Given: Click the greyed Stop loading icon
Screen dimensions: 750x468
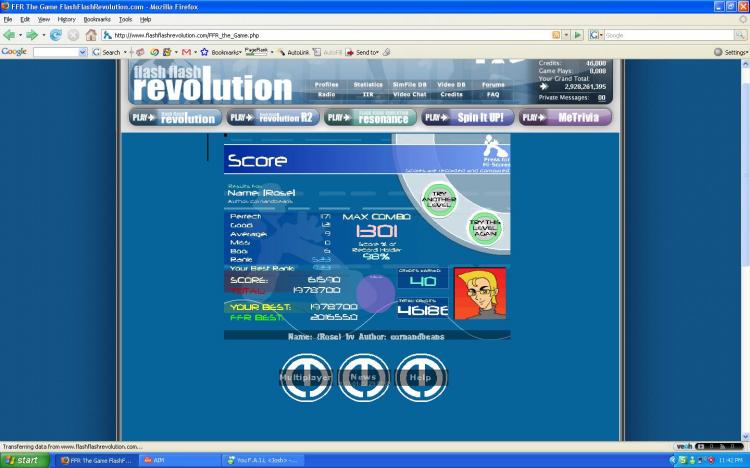Looking at the screenshot, I should pos(73,35).
